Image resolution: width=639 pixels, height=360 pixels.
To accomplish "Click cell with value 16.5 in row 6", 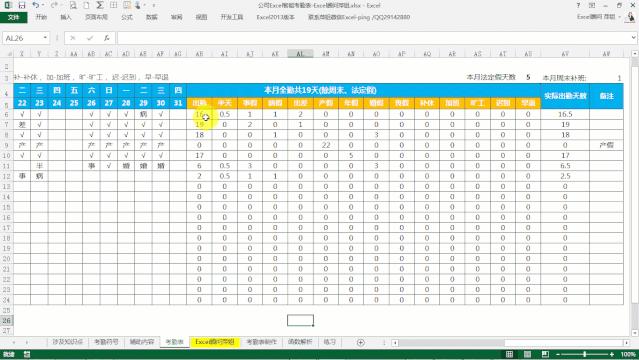I will (x=565, y=114).
